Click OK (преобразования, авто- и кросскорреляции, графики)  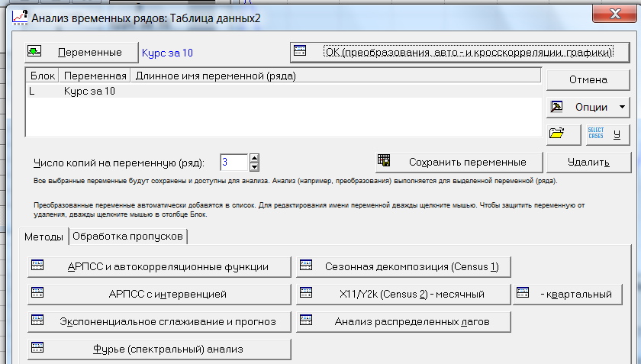459,53
